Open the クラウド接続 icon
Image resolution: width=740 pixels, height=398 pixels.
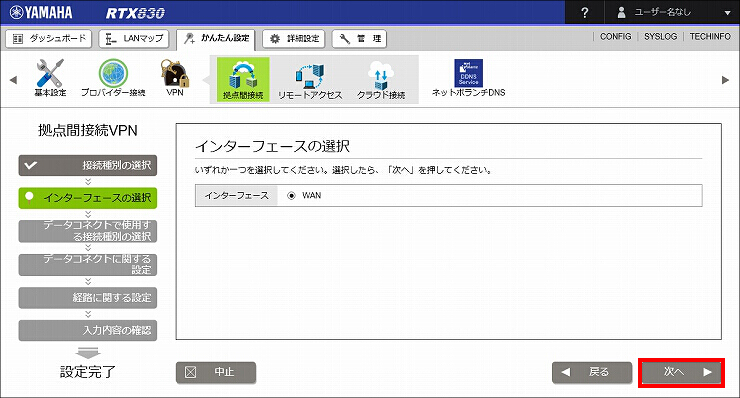click(x=381, y=81)
